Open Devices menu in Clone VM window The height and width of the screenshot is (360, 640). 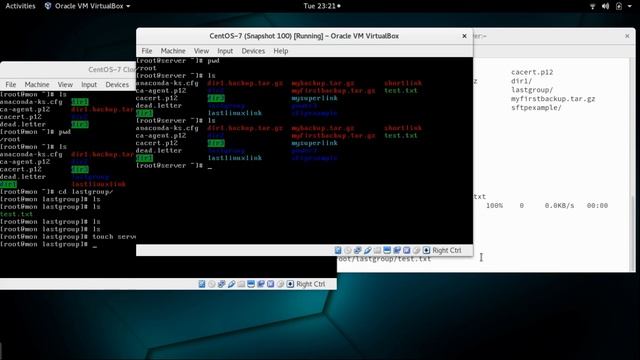coord(117,84)
